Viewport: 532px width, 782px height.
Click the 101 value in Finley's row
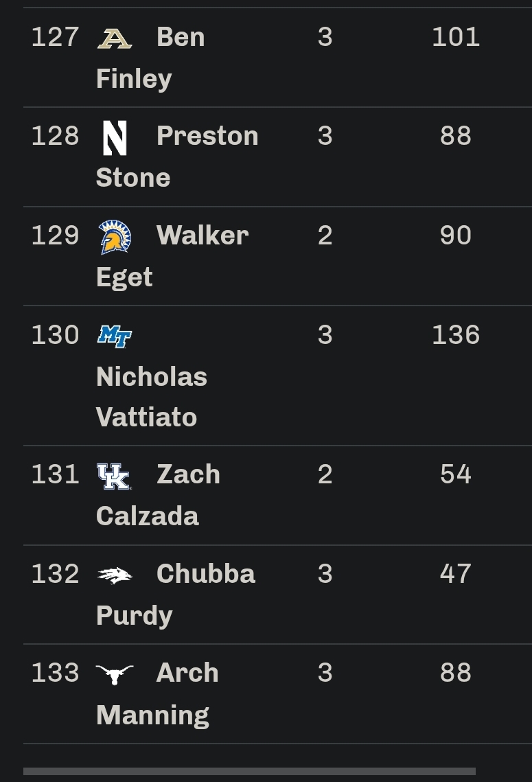[456, 37]
